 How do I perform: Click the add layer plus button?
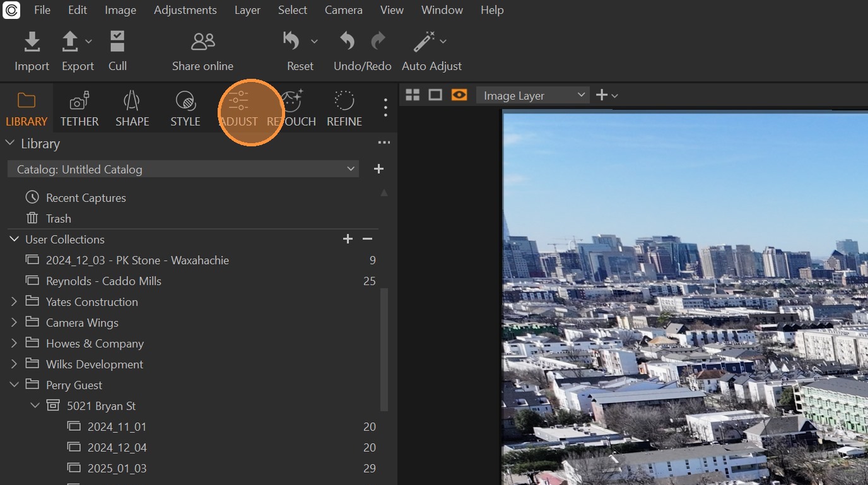[x=602, y=95]
